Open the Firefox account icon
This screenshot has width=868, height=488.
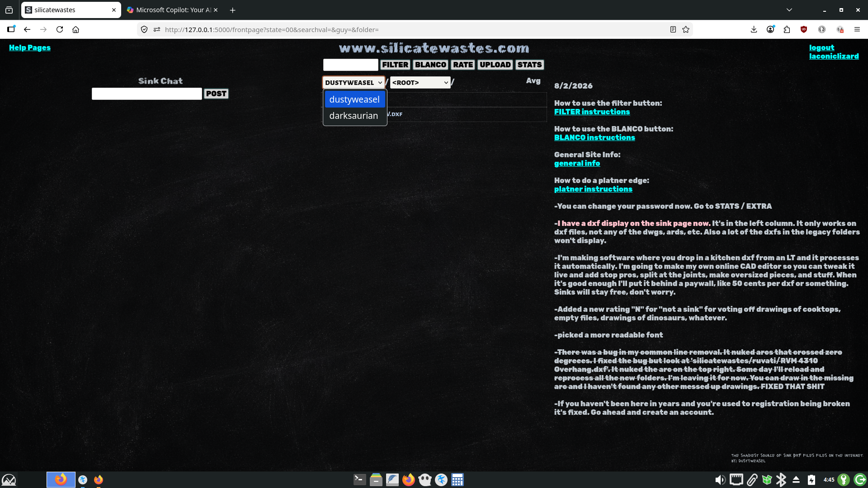click(x=770, y=29)
